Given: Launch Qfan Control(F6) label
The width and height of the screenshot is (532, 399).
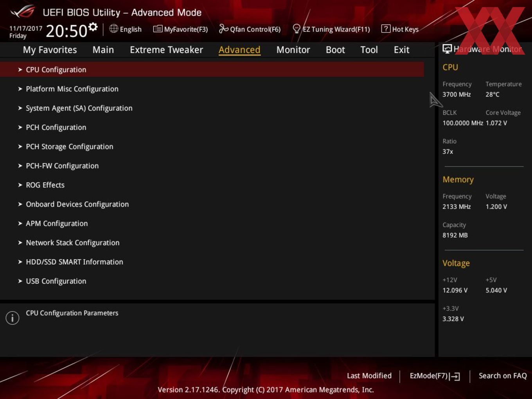Looking at the screenshot, I should click(x=255, y=29).
